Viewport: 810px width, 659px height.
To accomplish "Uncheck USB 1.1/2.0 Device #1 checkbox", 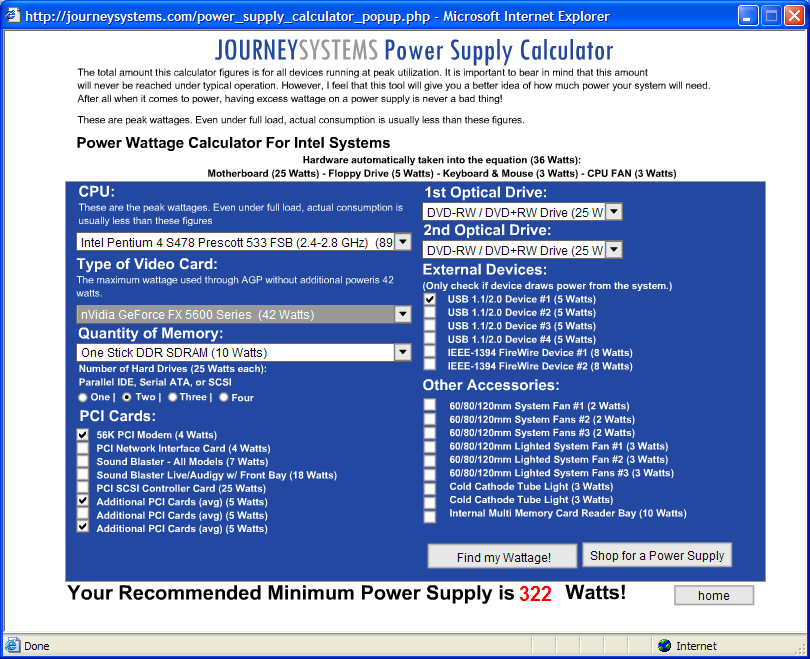I will click(x=429, y=299).
